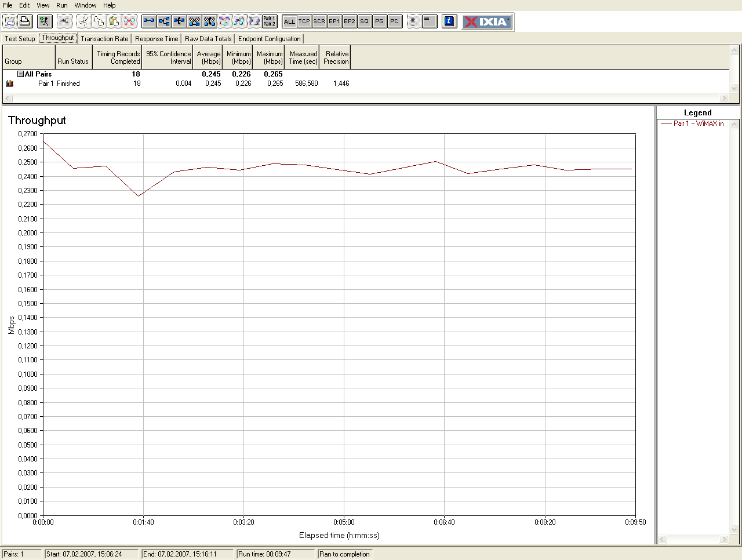
Task: Click the Run test running-man icon
Action: click(x=45, y=21)
